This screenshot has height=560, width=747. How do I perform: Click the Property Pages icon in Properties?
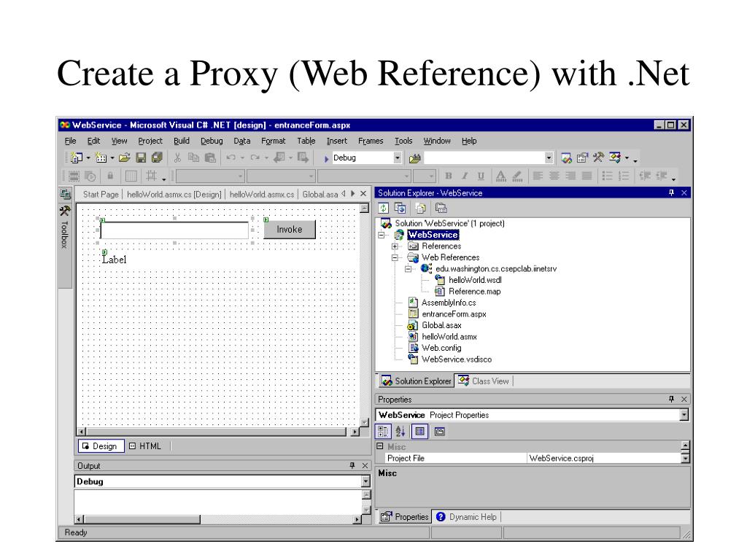(x=440, y=432)
